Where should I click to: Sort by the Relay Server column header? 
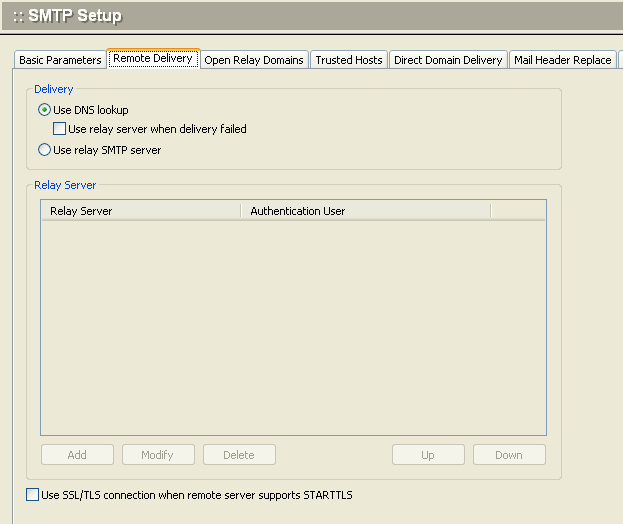[x=140, y=211]
